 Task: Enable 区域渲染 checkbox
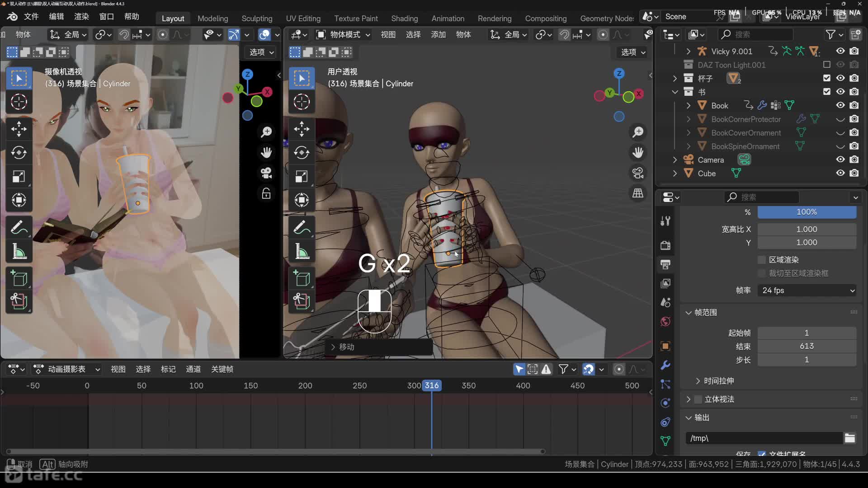pos(762,260)
